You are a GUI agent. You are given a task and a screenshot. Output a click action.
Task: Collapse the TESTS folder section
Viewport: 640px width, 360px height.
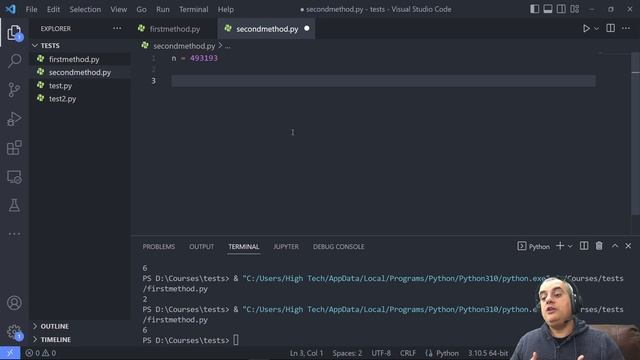[80, 45]
